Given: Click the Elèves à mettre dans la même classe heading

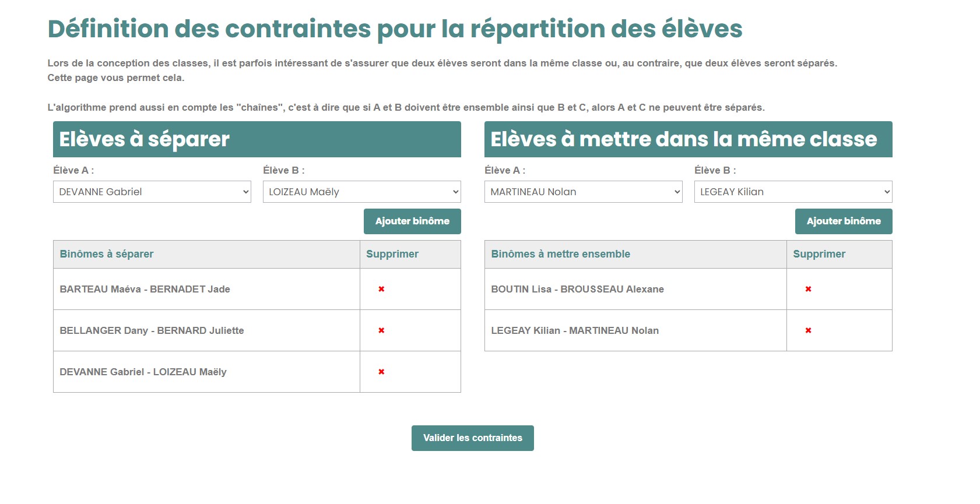Looking at the screenshot, I should click(683, 139).
